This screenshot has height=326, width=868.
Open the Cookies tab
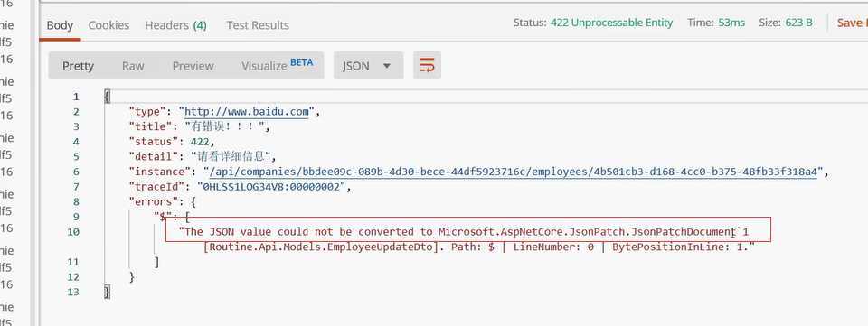(108, 25)
